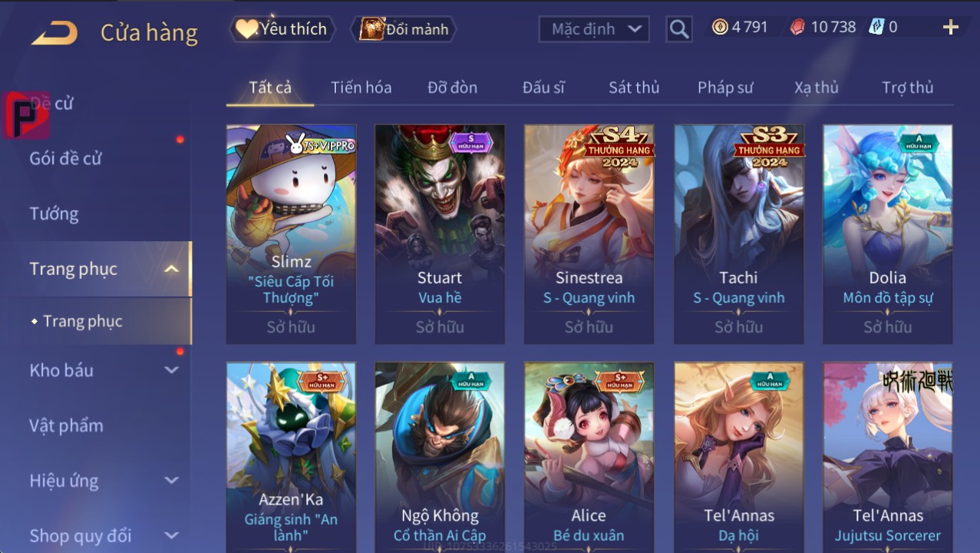Open Yêu thích heart favorites

point(282,29)
